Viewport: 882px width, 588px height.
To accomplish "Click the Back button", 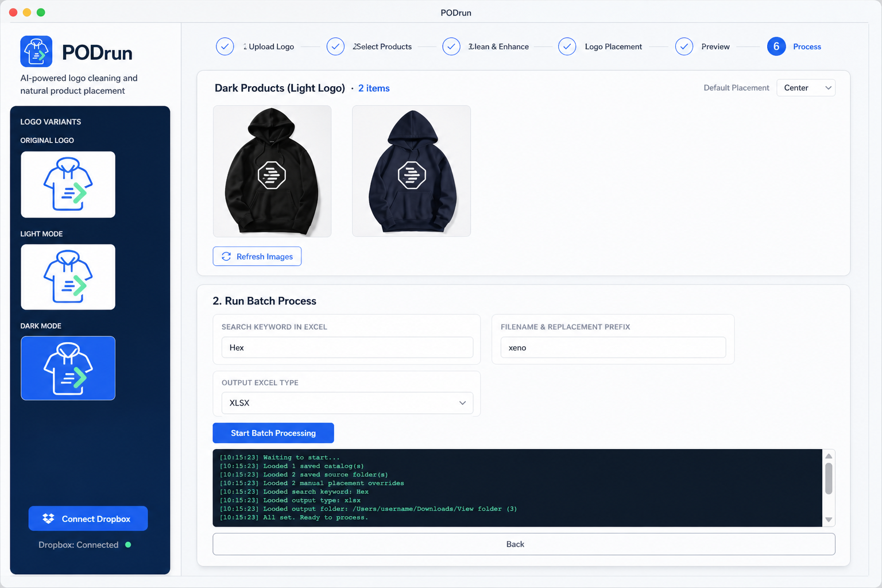I will pyautogui.click(x=524, y=544).
